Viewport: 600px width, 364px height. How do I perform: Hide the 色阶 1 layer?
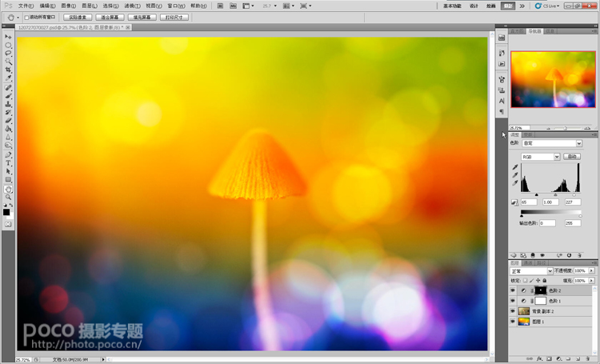[x=513, y=302]
